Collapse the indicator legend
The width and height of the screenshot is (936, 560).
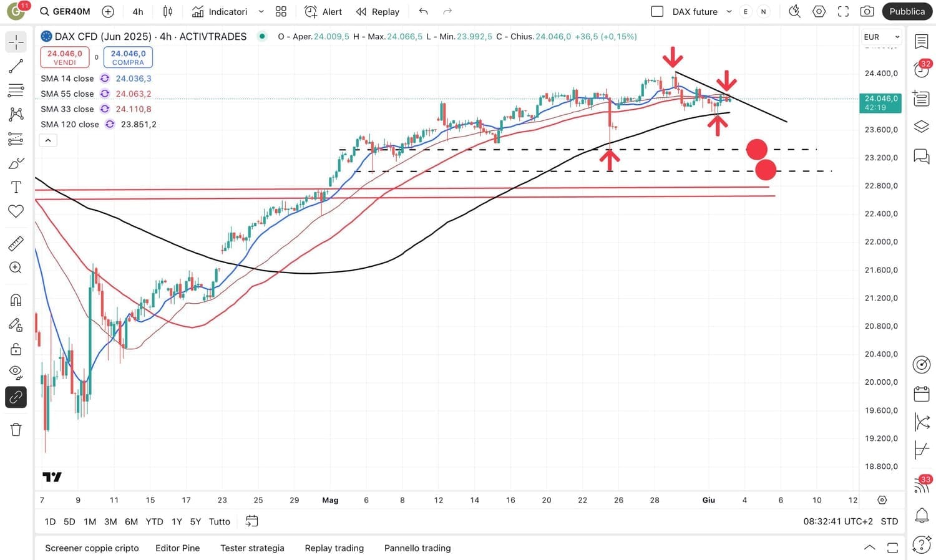coord(48,140)
